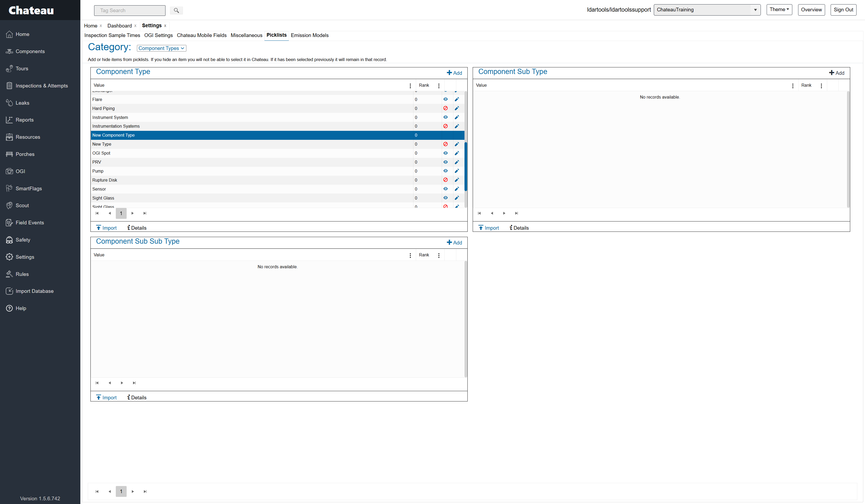
Task: Click the Component Type list scrollbar thumb
Action: click(x=466, y=167)
